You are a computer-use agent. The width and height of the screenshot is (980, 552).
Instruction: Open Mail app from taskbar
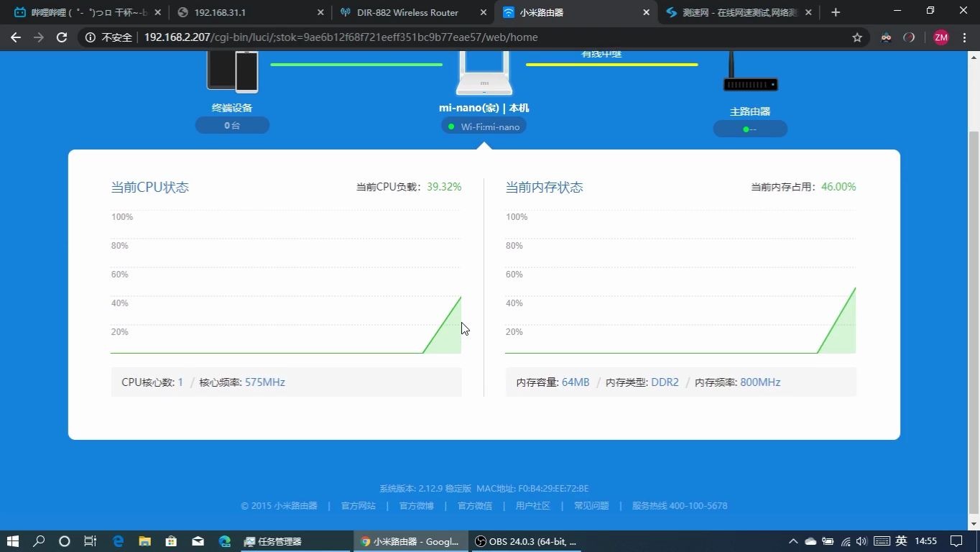(198, 541)
